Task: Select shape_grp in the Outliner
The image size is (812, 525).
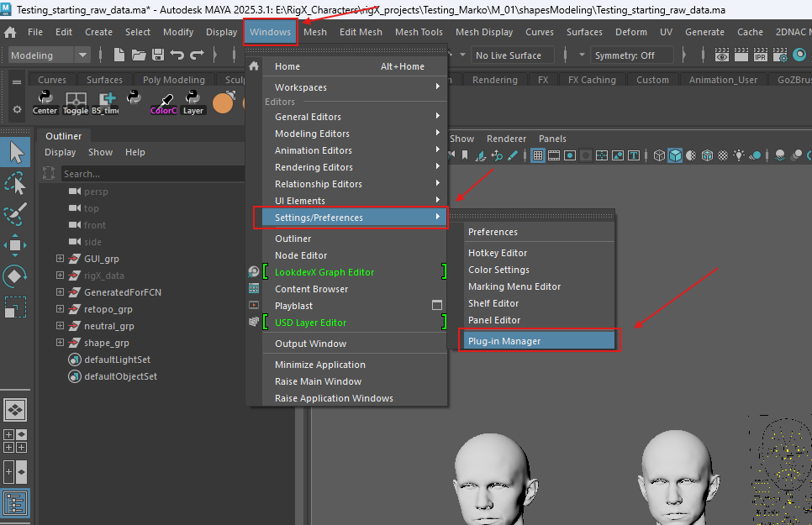Action: click(x=107, y=343)
